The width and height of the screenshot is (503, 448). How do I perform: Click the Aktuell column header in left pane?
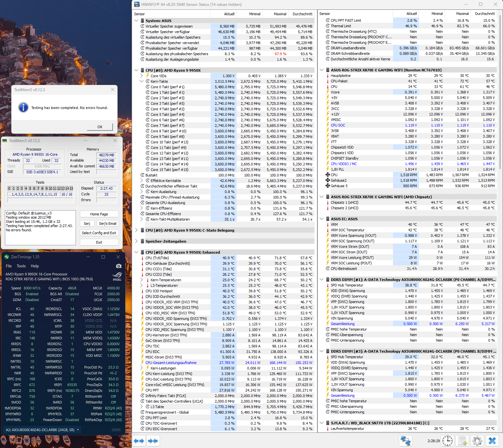[x=223, y=14]
